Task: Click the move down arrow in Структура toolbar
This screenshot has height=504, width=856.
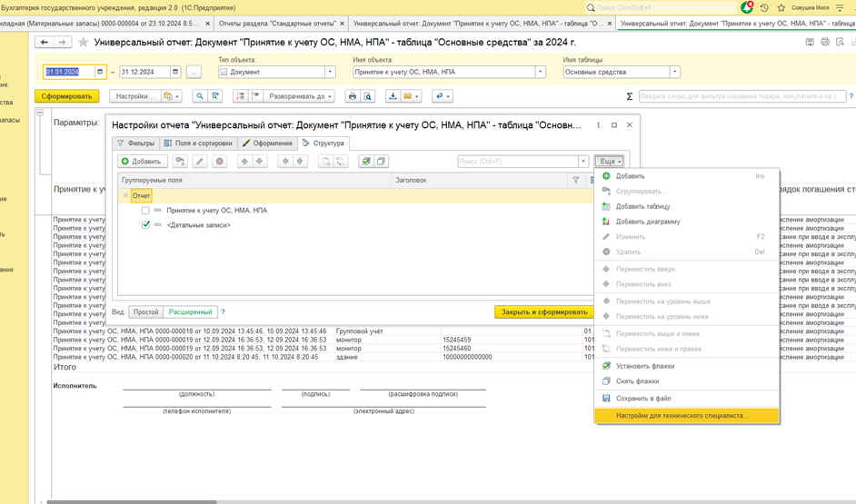Action: (x=259, y=161)
